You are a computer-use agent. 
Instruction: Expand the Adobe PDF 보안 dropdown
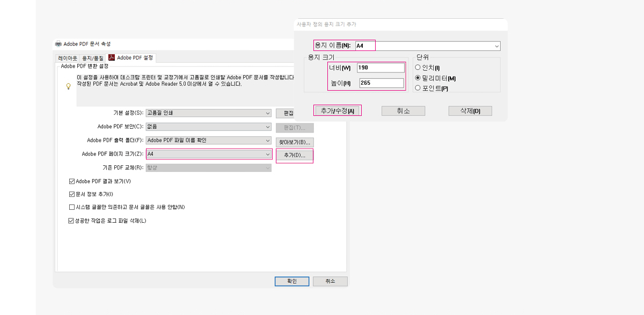pyautogui.click(x=208, y=127)
